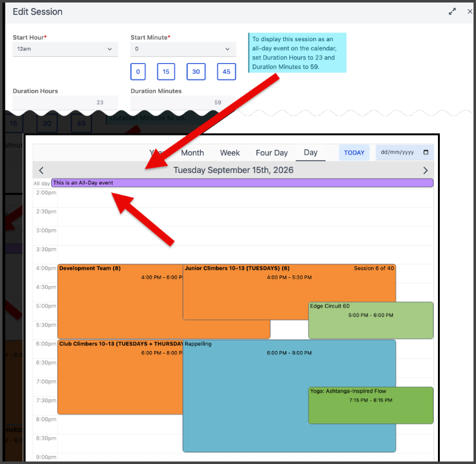Close the Edit Session dialog
Image resolution: width=476 pixels, height=464 pixels.
point(470,11)
